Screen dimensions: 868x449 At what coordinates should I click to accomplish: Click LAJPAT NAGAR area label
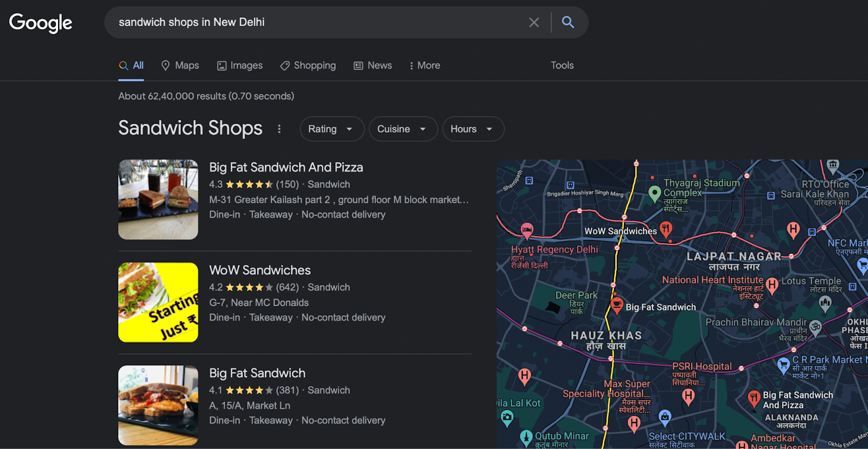[x=734, y=256]
